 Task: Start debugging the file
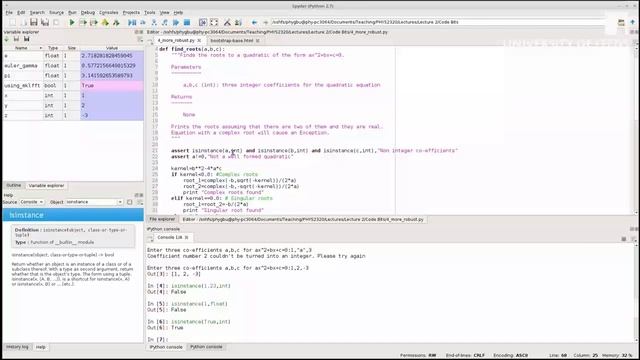[x=132, y=22]
